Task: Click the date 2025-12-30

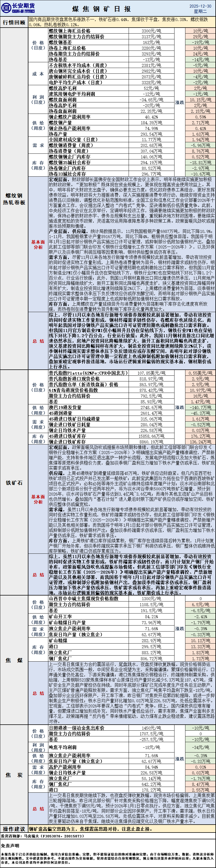Action: [x=200, y=6]
